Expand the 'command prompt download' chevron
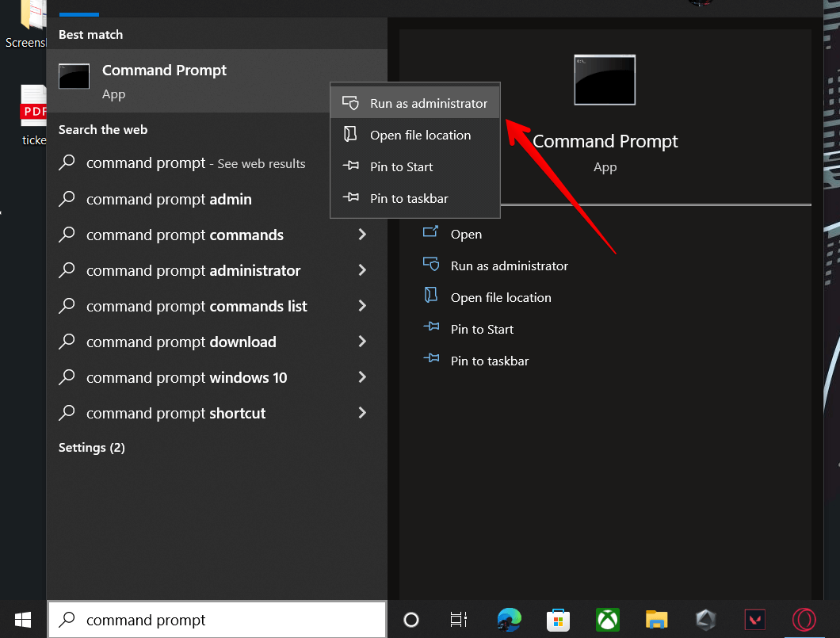This screenshot has height=638, width=840. coord(362,342)
